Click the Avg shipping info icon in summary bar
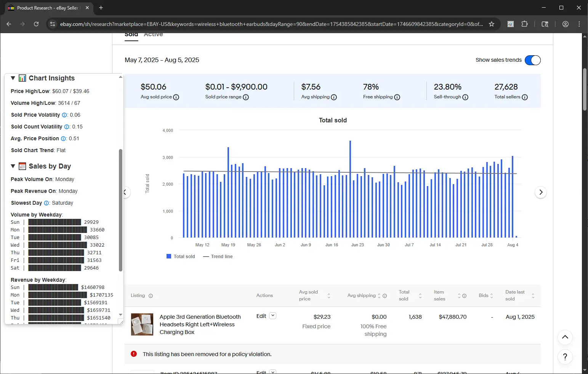The width and height of the screenshot is (588, 374). click(334, 97)
